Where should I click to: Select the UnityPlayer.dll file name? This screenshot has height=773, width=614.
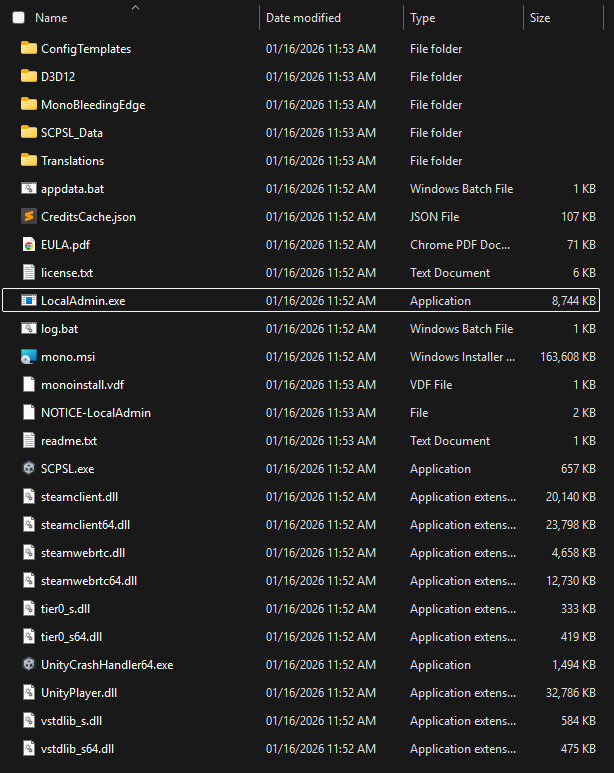79,693
